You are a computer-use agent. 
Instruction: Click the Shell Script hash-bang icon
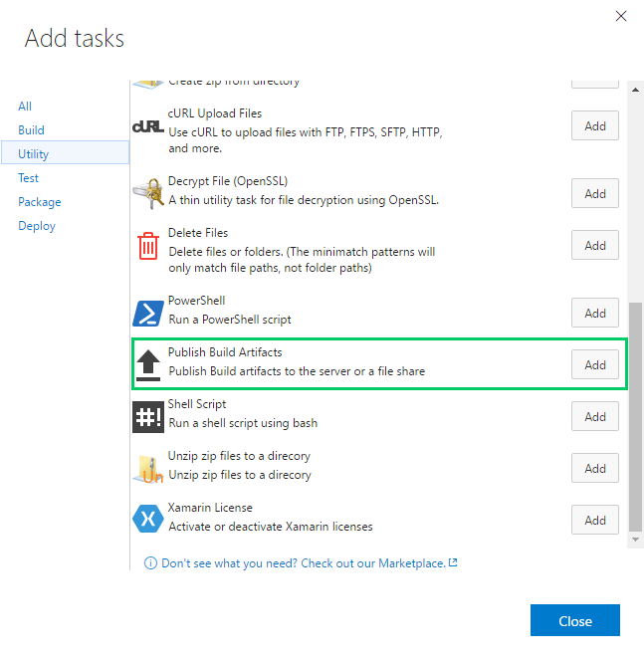coord(147,416)
